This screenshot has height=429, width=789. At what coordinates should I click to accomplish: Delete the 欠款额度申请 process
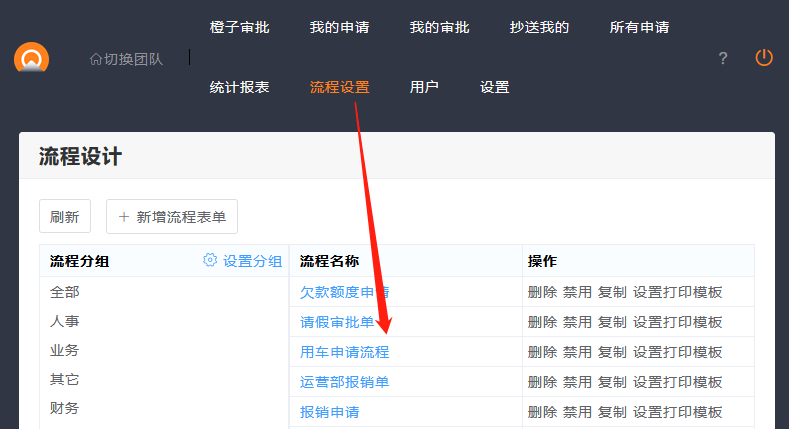pyautogui.click(x=542, y=292)
